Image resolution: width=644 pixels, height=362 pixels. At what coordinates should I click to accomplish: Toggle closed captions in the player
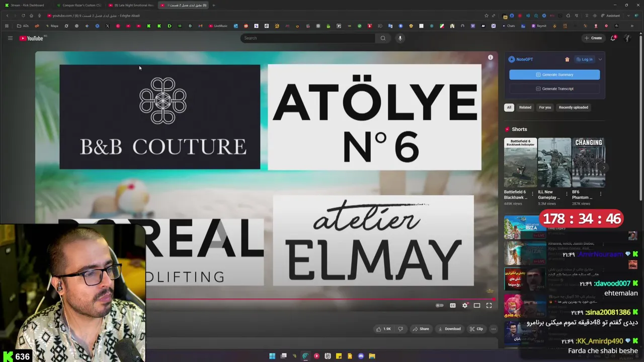pos(453,305)
